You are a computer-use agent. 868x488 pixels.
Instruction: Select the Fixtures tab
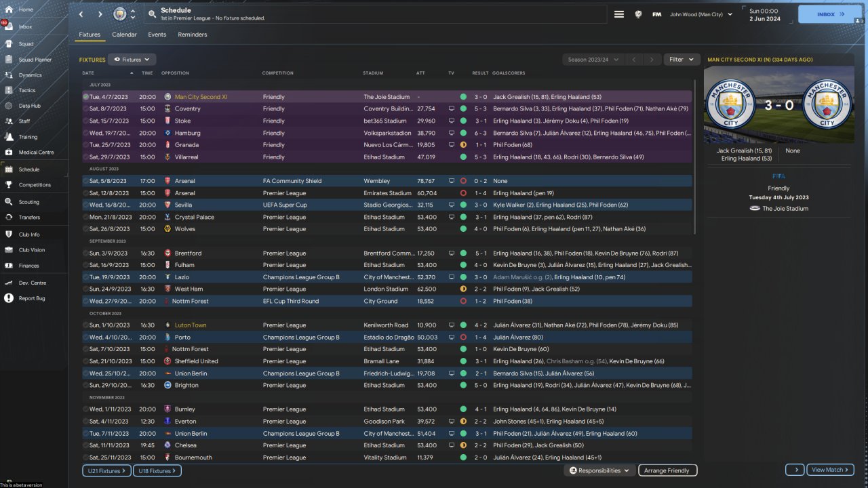pyautogui.click(x=90, y=35)
